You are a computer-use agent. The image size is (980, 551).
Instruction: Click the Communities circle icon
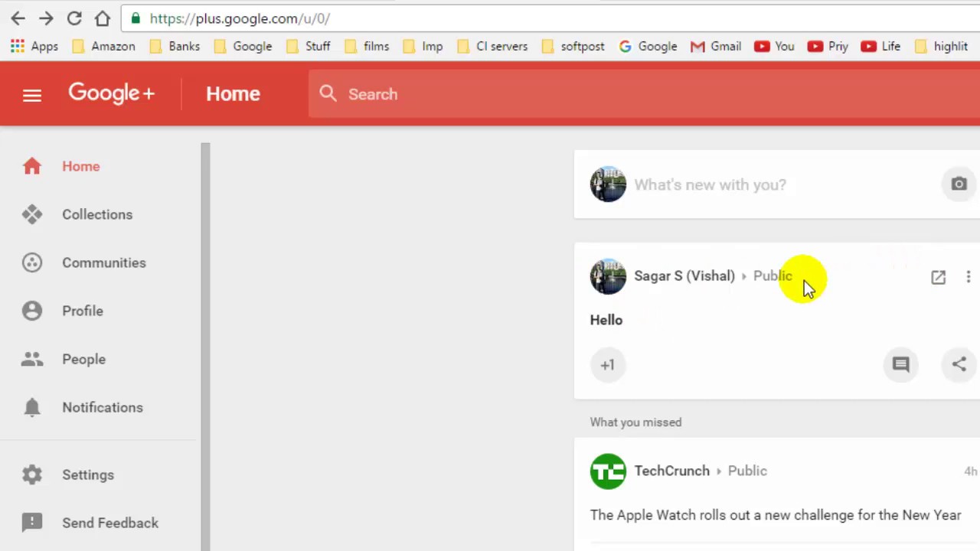[x=32, y=262]
